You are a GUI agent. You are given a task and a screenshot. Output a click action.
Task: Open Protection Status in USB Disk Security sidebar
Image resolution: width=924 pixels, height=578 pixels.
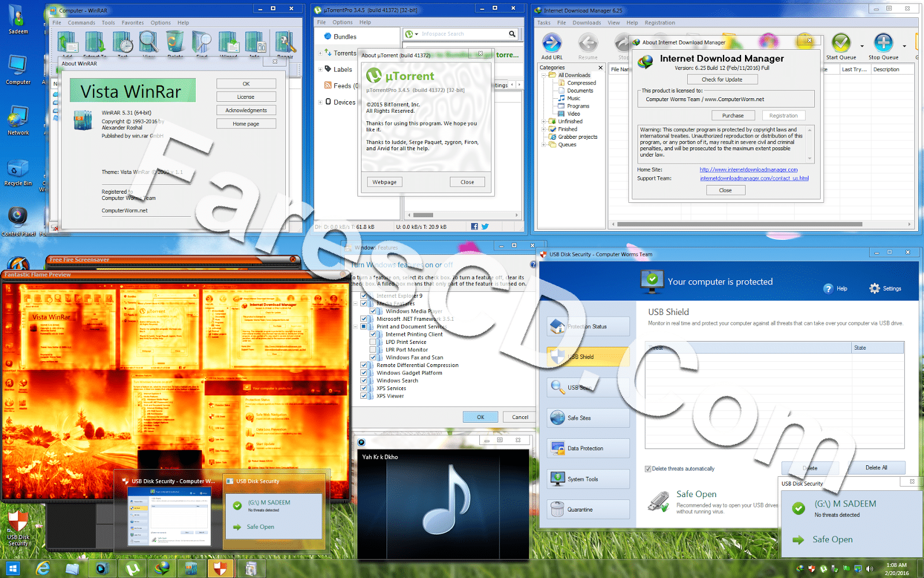(588, 327)
